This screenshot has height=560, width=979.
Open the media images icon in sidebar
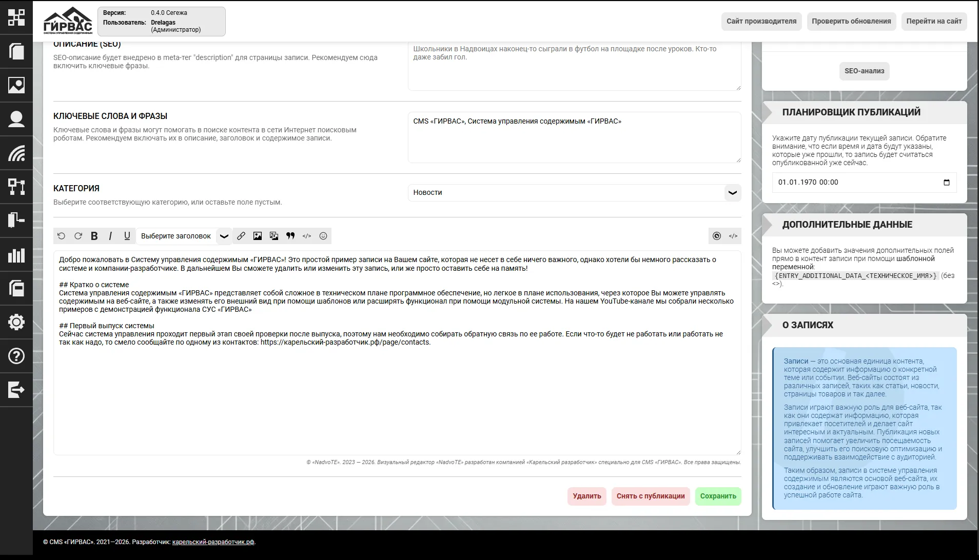pos(16,85)
